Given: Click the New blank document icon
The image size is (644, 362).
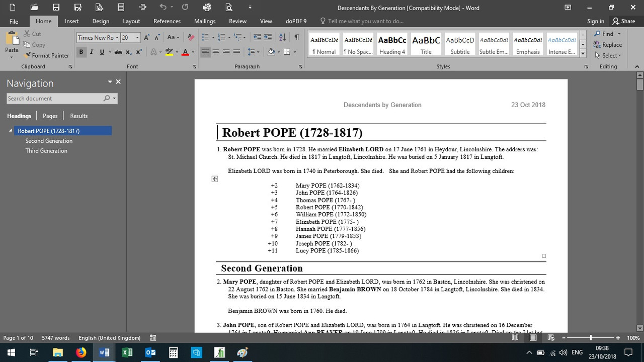Looking at the screenshot, I should pos(12,7).
